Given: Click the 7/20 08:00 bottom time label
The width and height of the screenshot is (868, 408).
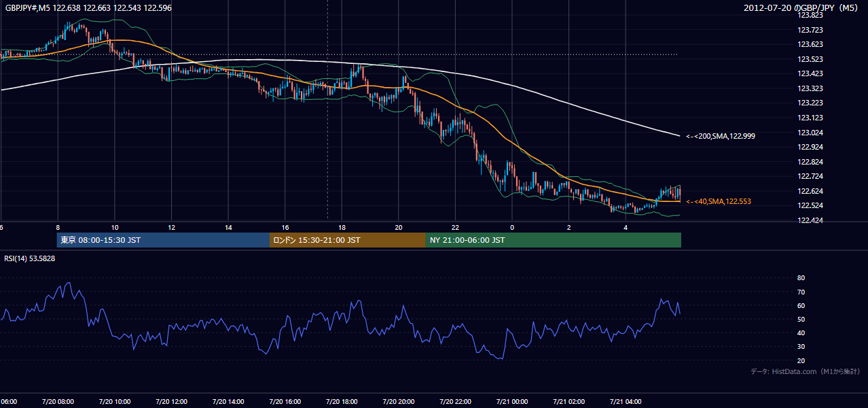Looking at the screenshot, I should coord(57,401).
